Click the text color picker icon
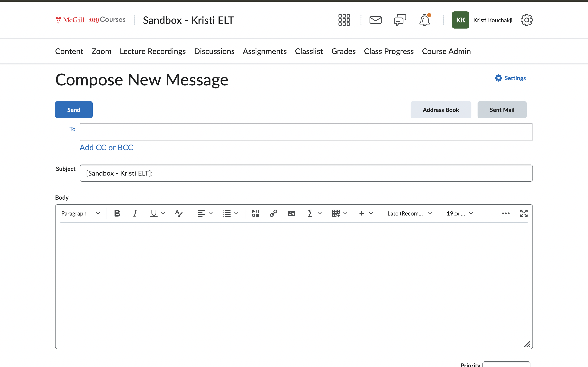 [179, 213]
